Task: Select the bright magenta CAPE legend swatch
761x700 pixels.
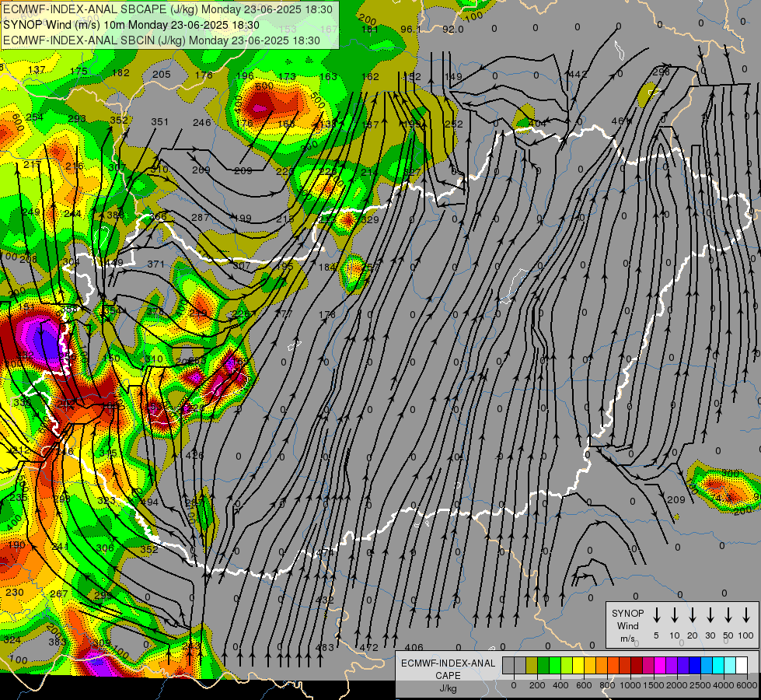Action: [660, 665]
